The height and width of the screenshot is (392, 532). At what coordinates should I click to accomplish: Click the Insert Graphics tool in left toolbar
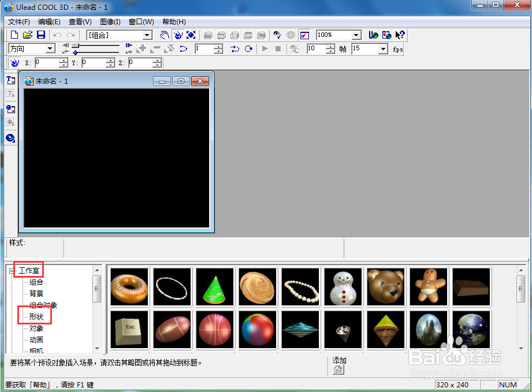coord(10,109)
